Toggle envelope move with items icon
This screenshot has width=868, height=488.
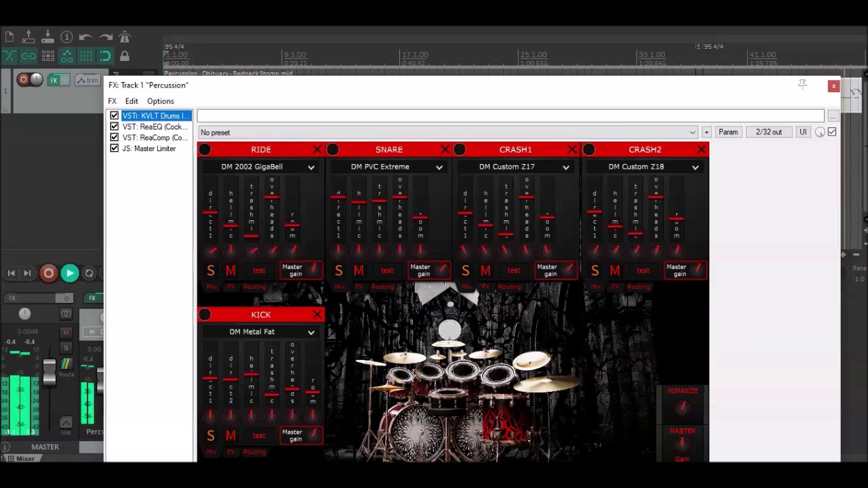66,56
